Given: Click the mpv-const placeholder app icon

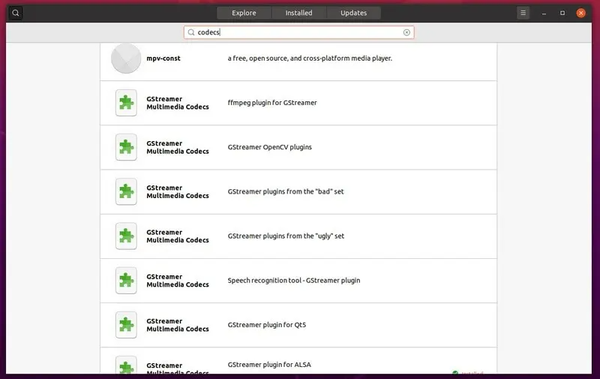Looking at the screenshot, I should 126,58.
